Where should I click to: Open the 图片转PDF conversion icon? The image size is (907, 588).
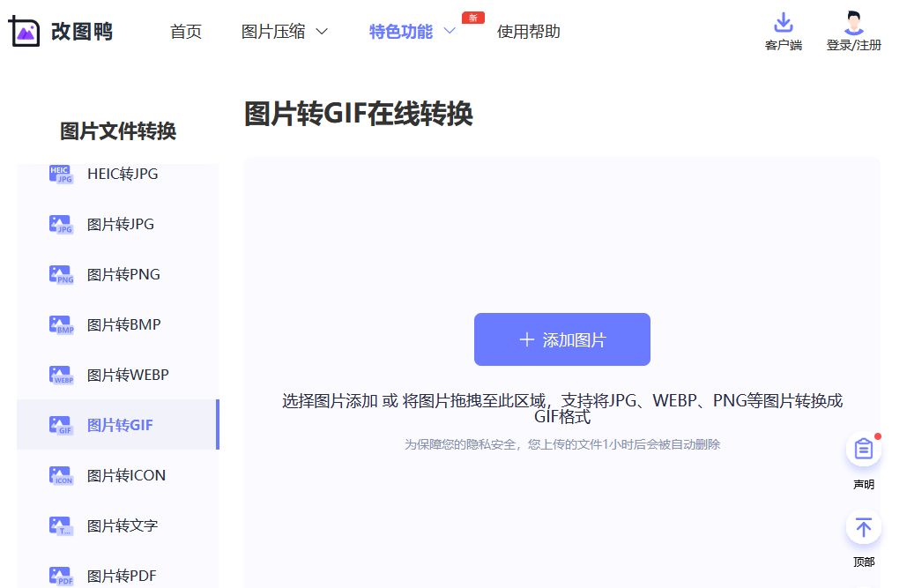point(59,575)
